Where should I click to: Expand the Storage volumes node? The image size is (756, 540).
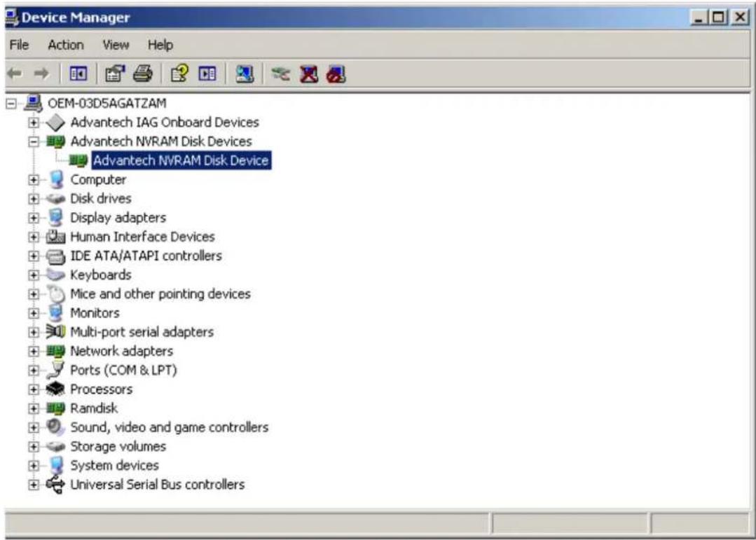click(x=33, y=446)
